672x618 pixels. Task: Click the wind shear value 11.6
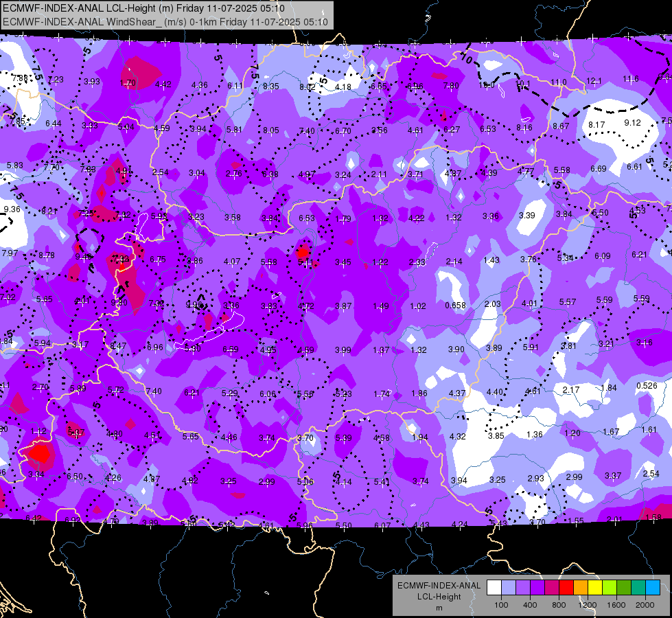click(x=630, y=79)
